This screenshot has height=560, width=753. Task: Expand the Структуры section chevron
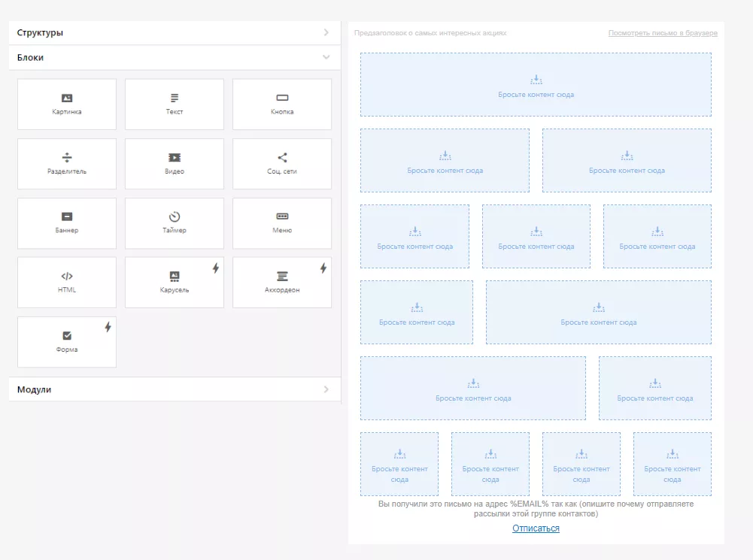click(326, 32)
